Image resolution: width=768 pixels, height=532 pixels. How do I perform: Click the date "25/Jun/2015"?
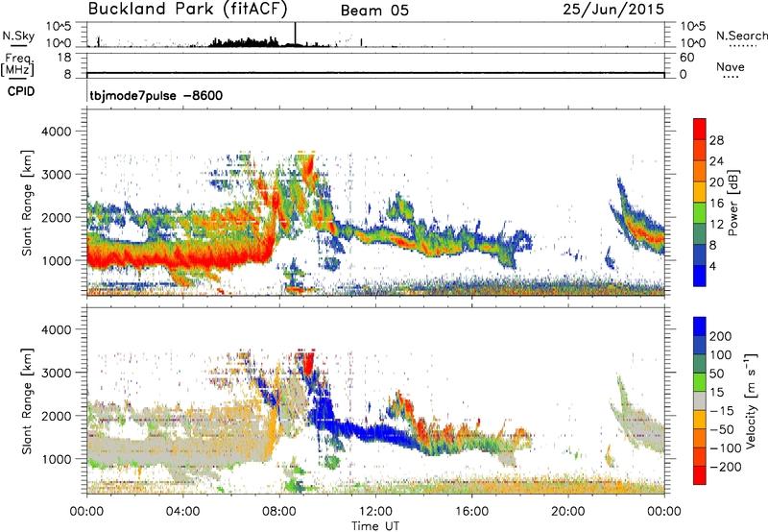[x=613, y=9]
